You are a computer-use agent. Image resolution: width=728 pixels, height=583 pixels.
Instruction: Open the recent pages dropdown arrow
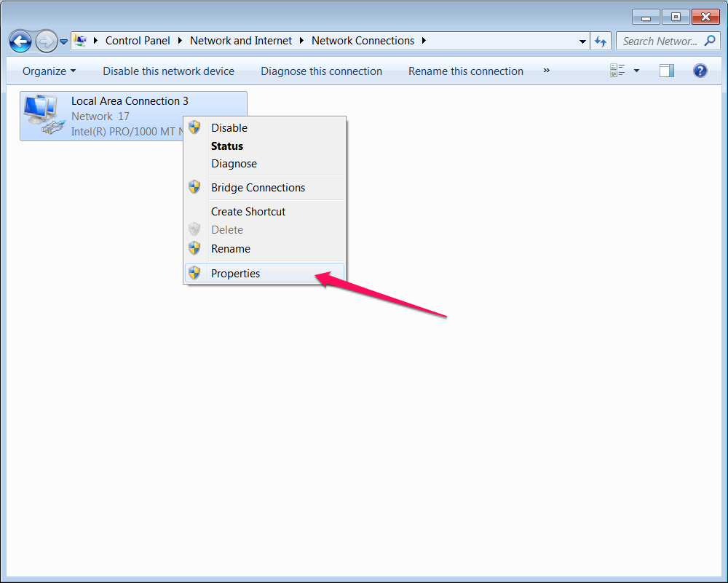(x=63, y=41)
